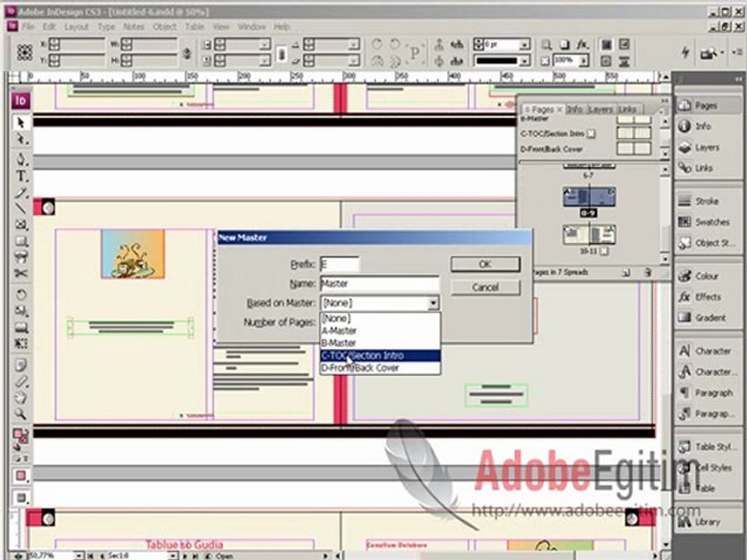Open the Stroke panel from the dock
This screenshot has height=560, width=747.
pyautogui.click(x=707, y=201)
